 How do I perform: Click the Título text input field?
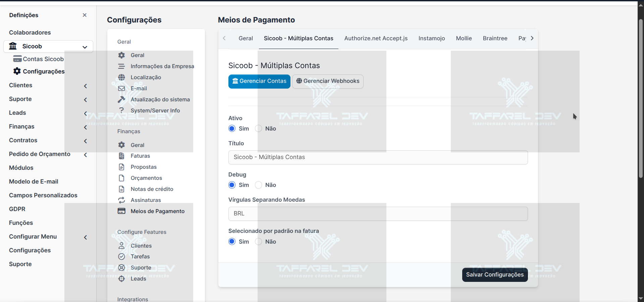378,157
